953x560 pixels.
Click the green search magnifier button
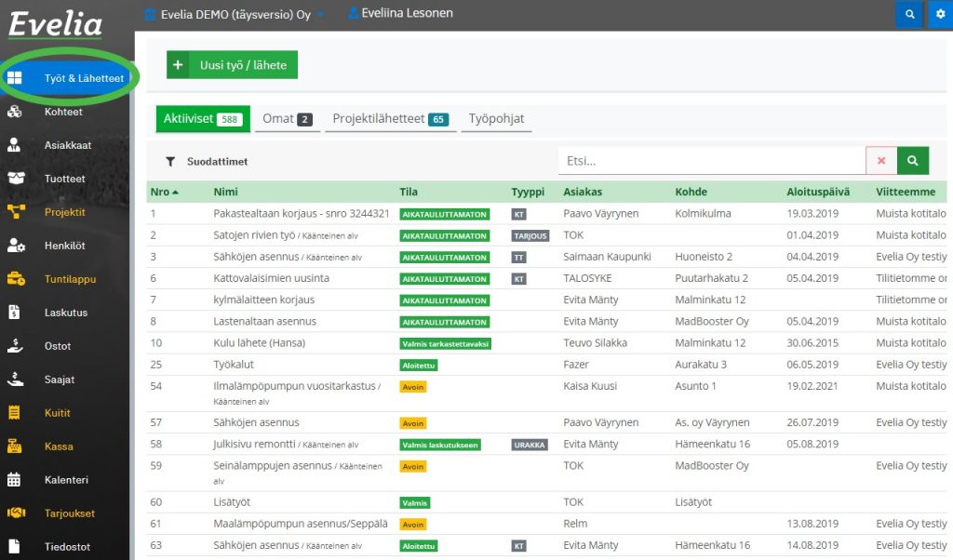point(913,161)
